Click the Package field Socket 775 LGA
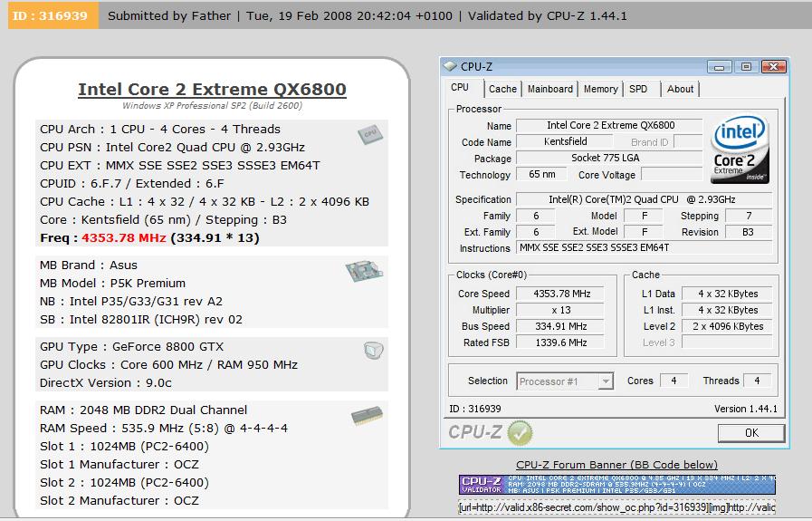The image size is (812, 521). click(610, 159)
